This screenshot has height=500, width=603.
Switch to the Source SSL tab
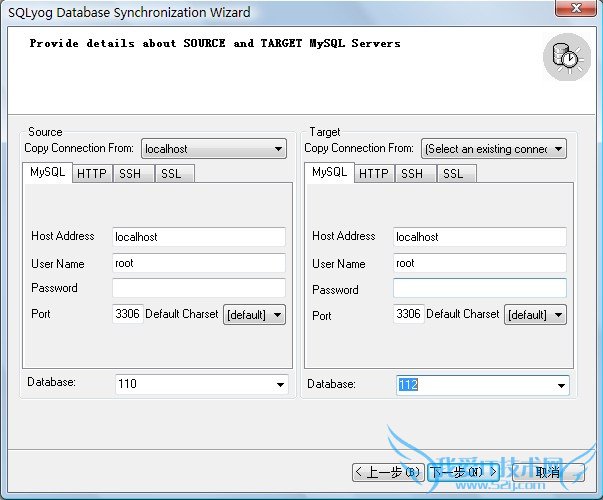click(x=175, y=174)
